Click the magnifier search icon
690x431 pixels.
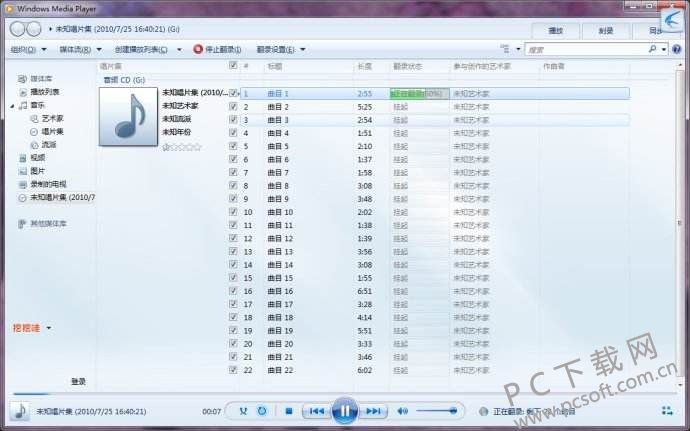pyautogui.click(x=652, y=49)
